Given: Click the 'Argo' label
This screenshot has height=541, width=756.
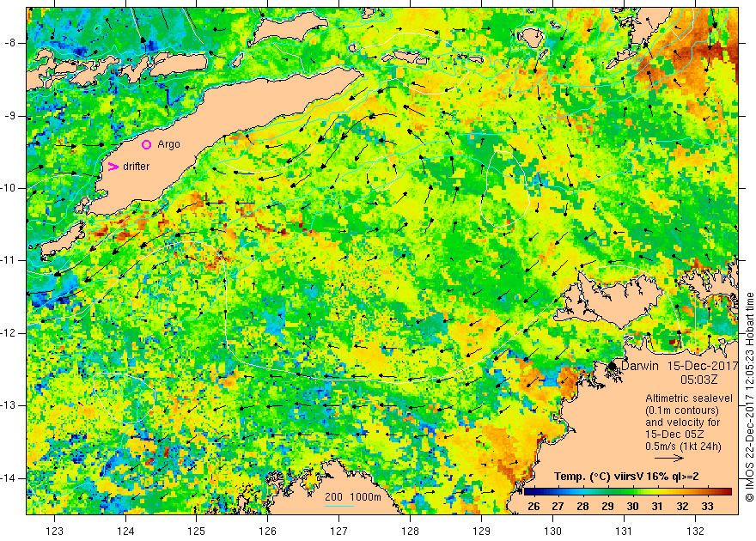Looking at the screenshot, I should [168, 144].
